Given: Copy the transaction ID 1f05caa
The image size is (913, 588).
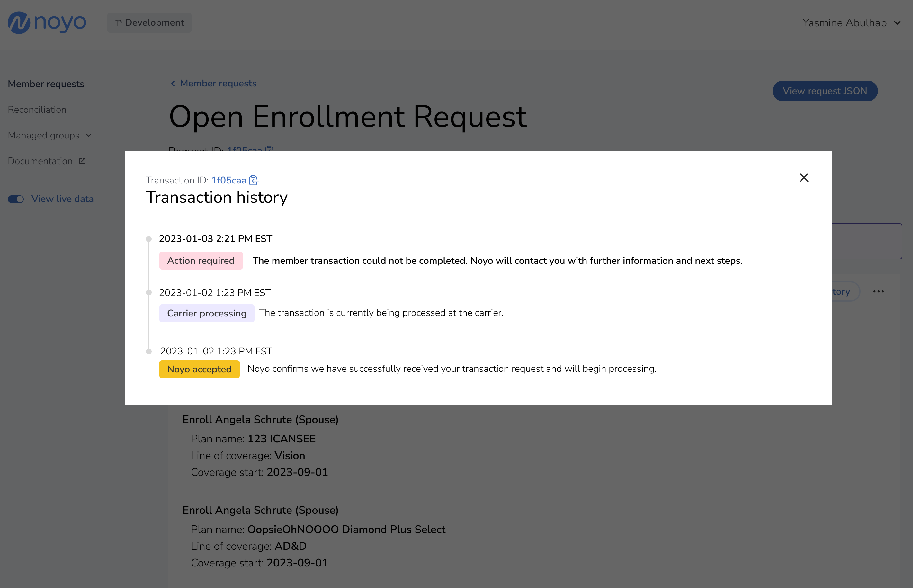Looking at the screenshot, I should point(254,180).
